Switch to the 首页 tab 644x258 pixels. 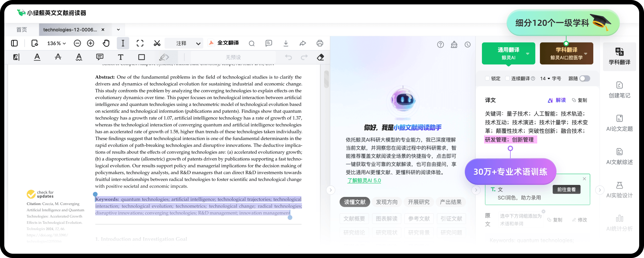[22, 30]
